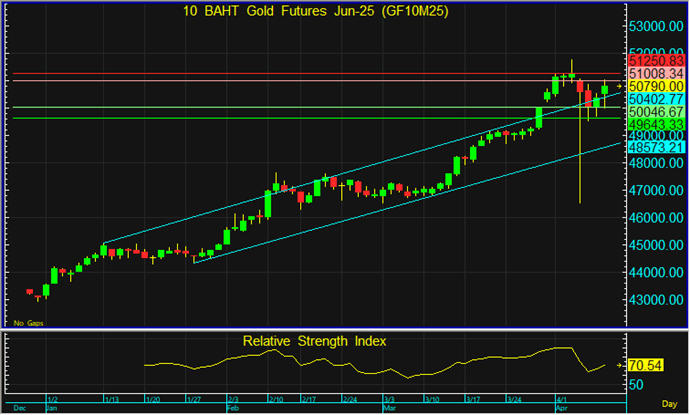This screenshot has height=415, width=690.
Task: Click the No Gaps label
Action: 26,322
